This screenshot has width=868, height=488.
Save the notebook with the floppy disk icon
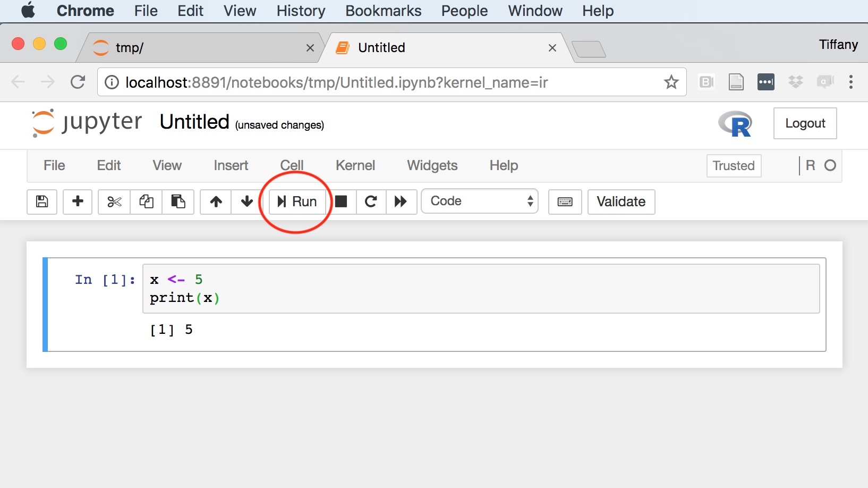click(42, 201)
